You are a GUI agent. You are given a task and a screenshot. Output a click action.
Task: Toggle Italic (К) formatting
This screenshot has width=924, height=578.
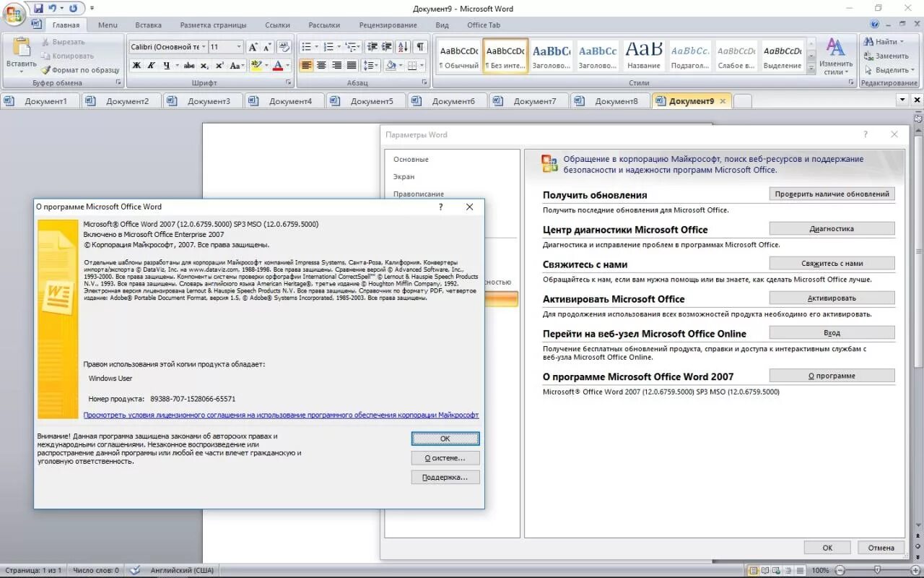point(152,65)
